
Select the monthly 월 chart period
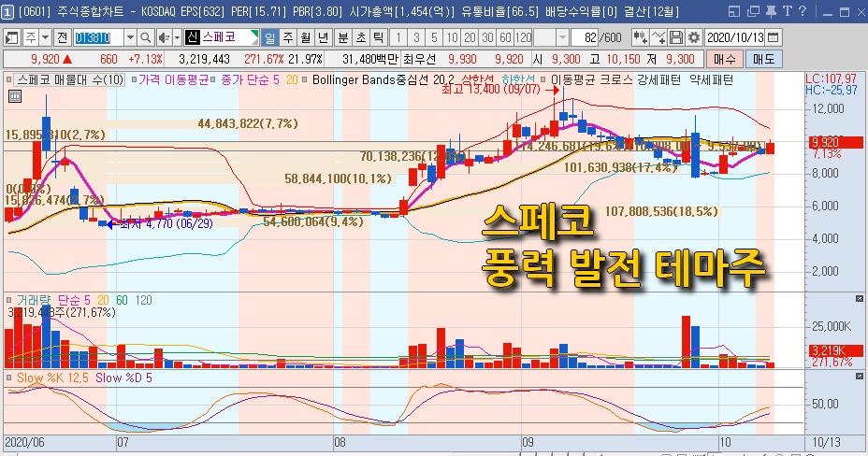(306, 37)
